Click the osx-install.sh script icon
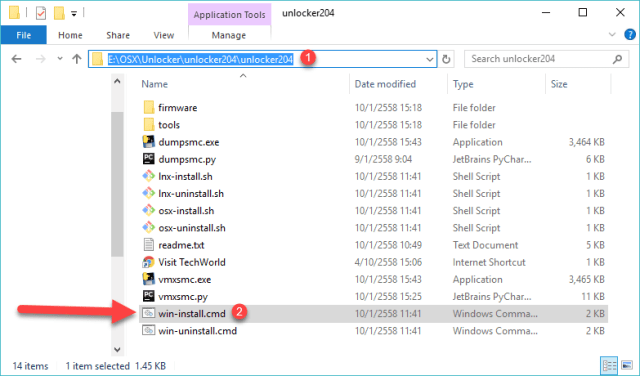Screen dimensions: 640x376 [x=149, y=210]
